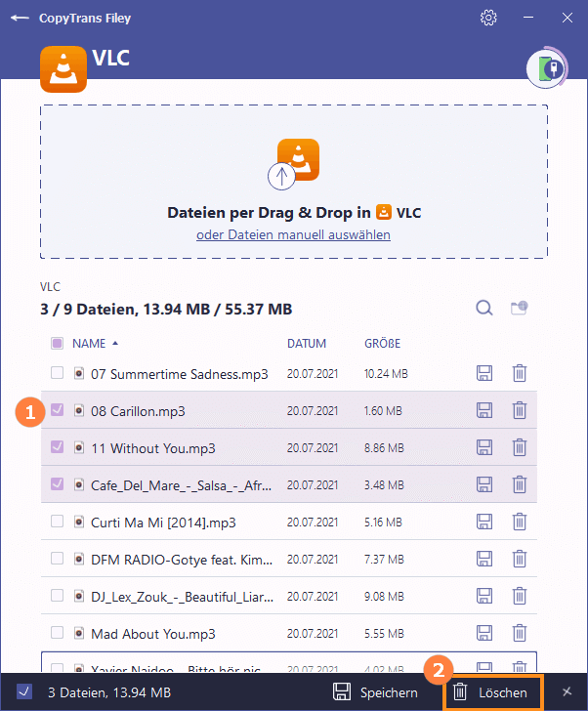The width and height of the screenshot is (588, 711).
Task: Save Curti Ma Mi [2014].mp3 with floppy icon
Action: tap(484, 522)
